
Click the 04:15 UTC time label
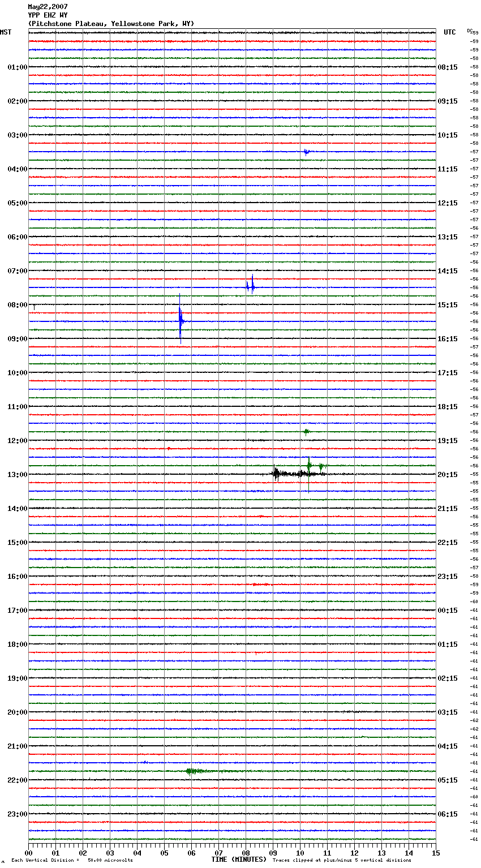click(x=448, y=746)
